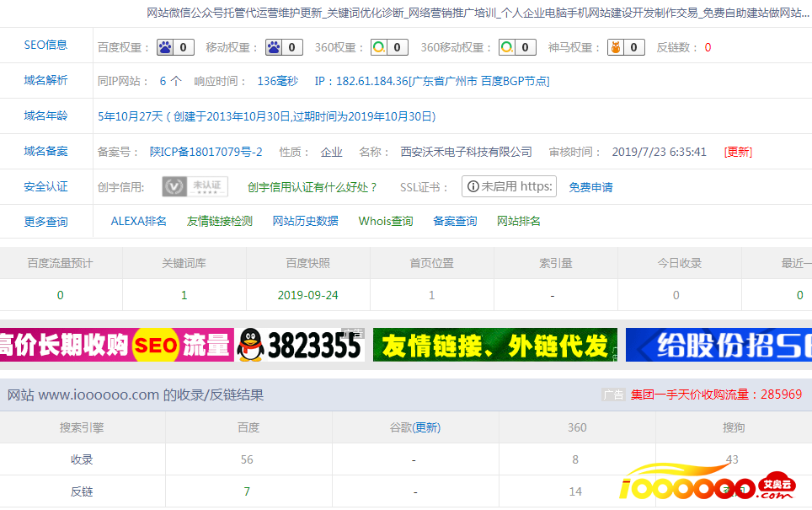
Task: Click the 关键词库 value 1
Action: click(184, 295)
